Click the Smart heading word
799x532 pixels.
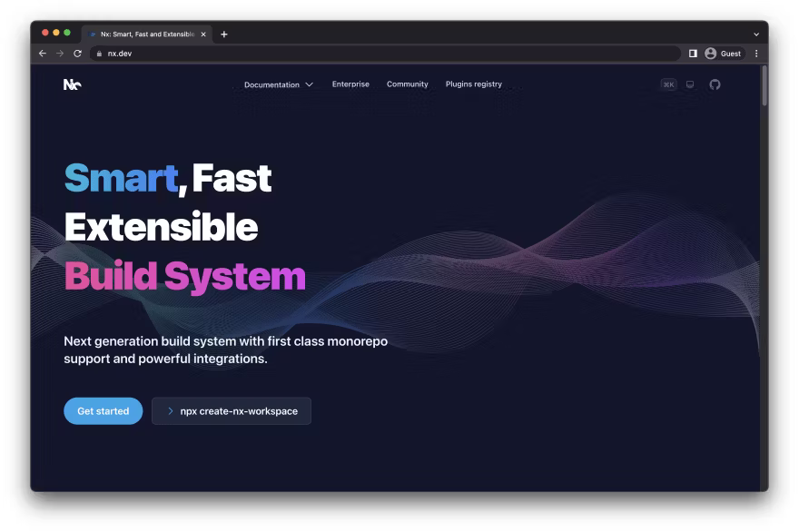pyautogui.click(x=122, y=178)
